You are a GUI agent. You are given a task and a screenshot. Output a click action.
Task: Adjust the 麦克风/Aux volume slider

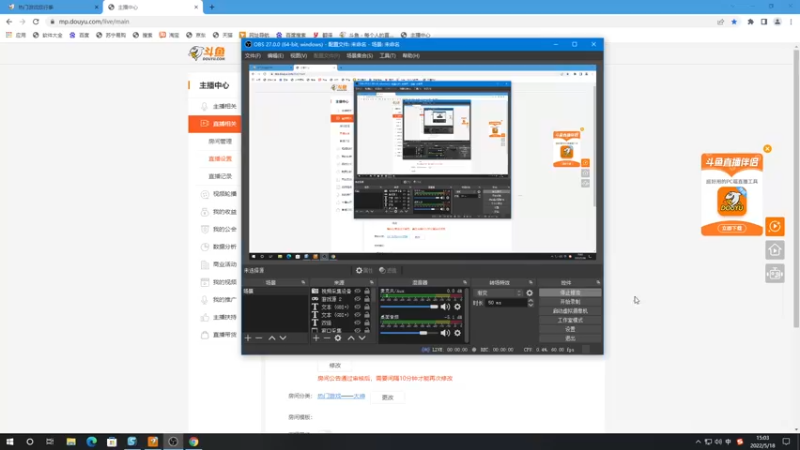pyautogui.click(x=409, y=307)
